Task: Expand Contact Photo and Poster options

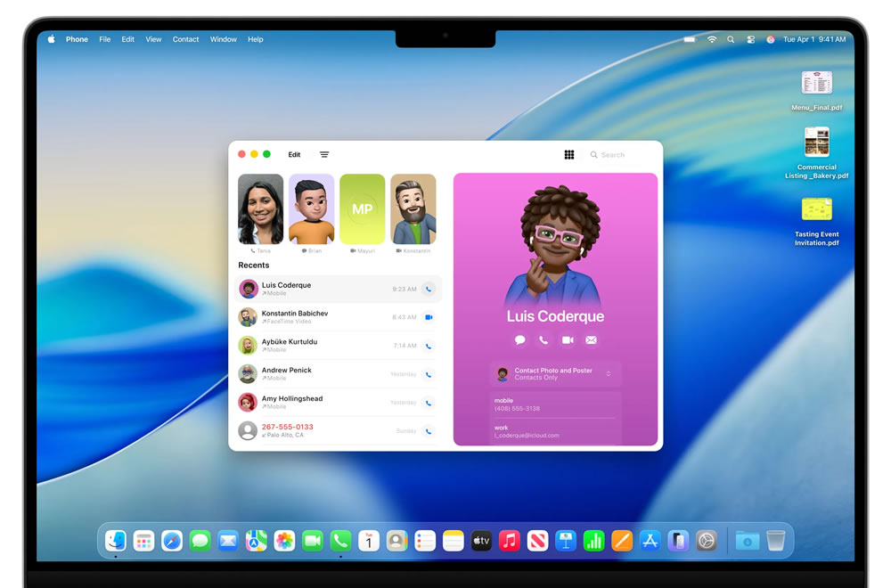Action: pos(609,373)
